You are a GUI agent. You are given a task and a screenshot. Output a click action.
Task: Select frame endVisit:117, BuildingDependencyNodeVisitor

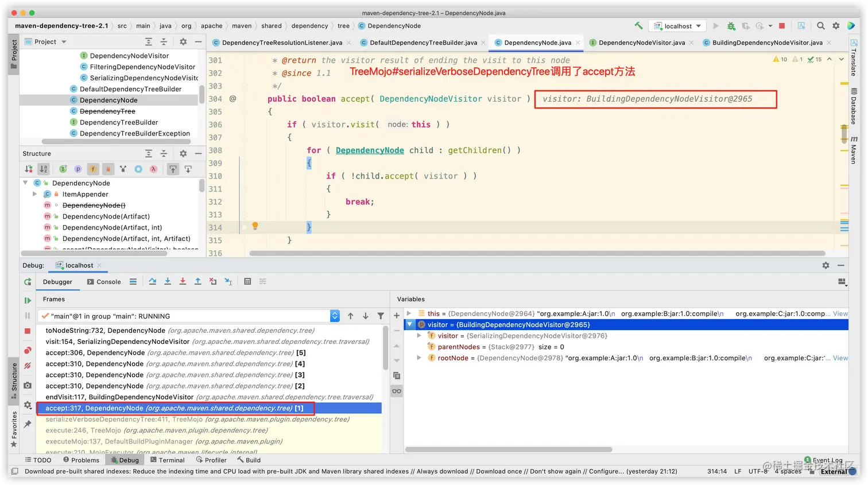[x=209, y=397]
